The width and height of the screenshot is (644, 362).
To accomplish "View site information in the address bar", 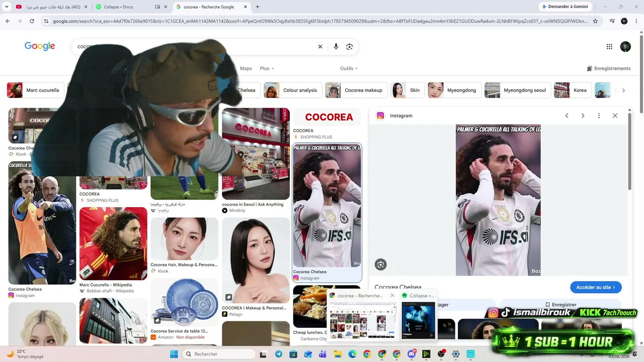I will coord(46,21).
